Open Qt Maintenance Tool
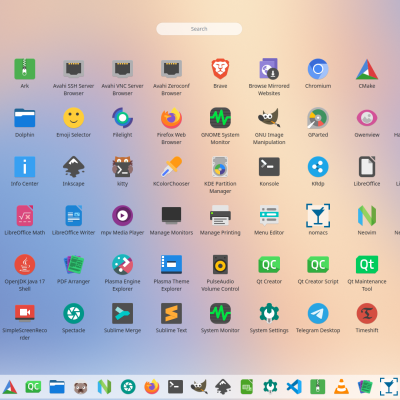The image size is (400, 400). point(367,265)
